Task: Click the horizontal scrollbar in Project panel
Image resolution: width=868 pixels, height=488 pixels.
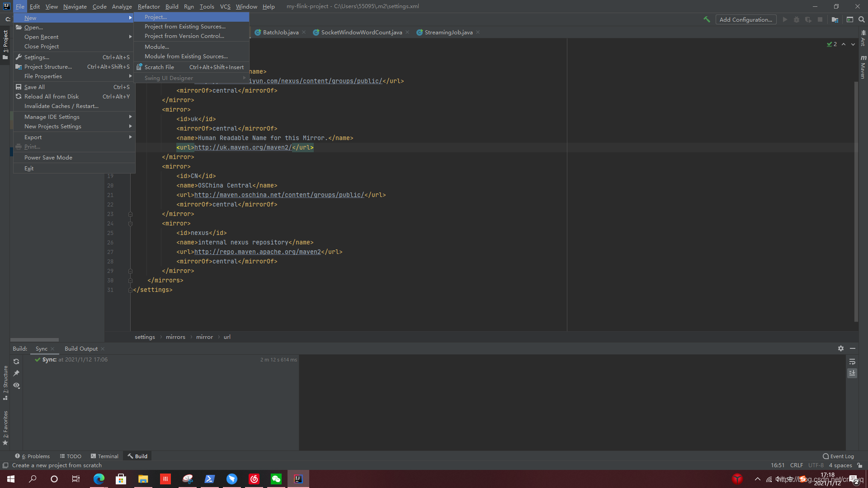Action: click(x=34, y=340)
